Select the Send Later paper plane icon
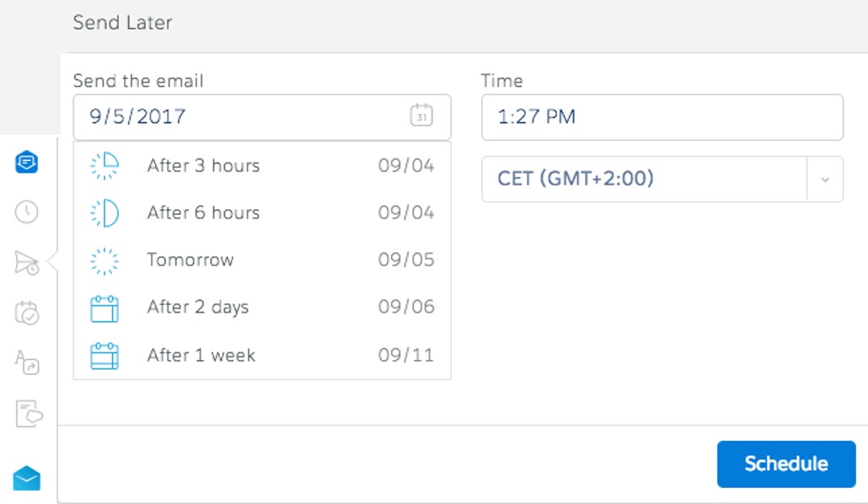Image resolution: width=868 pixels, height=504 pixels. coord(27,263)
